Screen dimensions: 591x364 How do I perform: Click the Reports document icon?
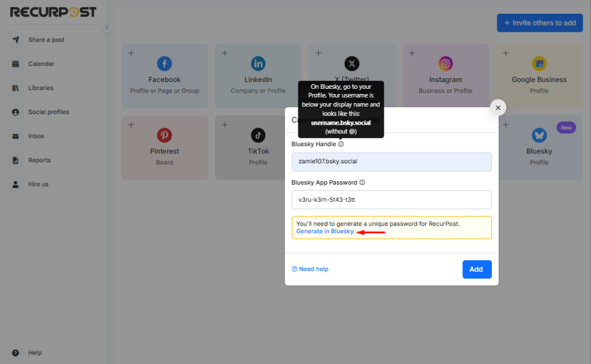pyautogui.click(x=16, y=160)
